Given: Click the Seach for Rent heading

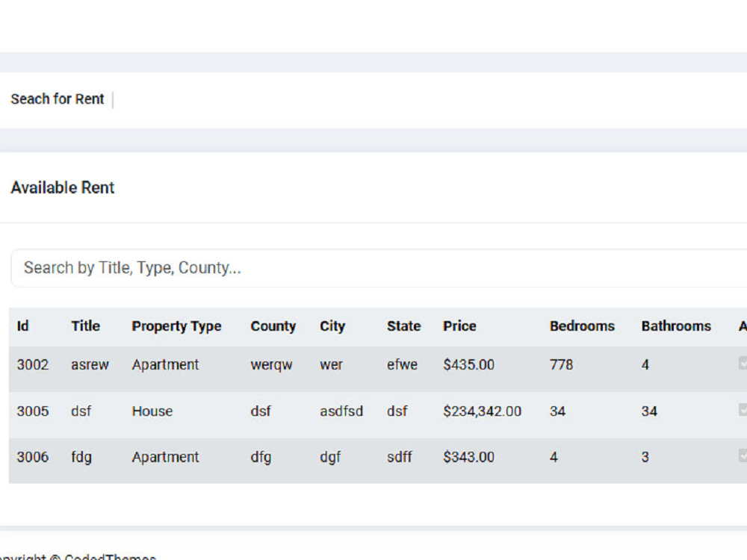Looking at the screenshot, I should point(58,99).
